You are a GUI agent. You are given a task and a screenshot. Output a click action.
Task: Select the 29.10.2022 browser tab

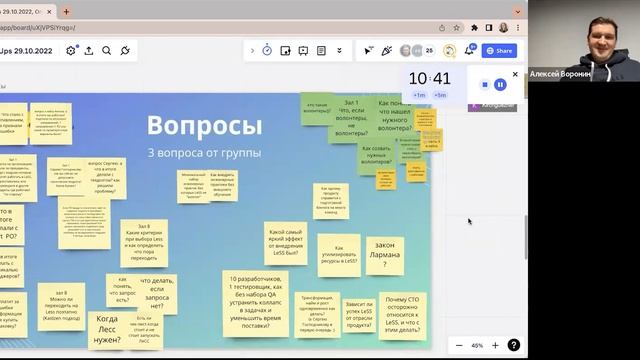(x=22, y=12)
